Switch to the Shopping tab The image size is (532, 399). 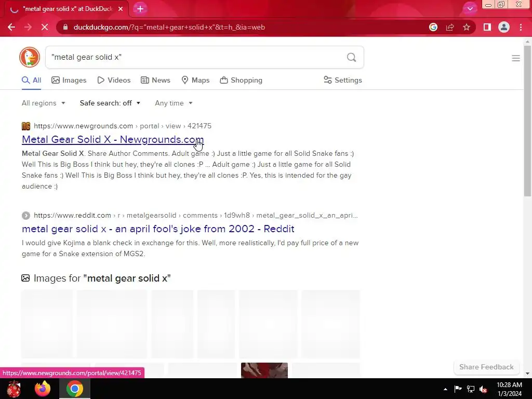tap(241, 81)
